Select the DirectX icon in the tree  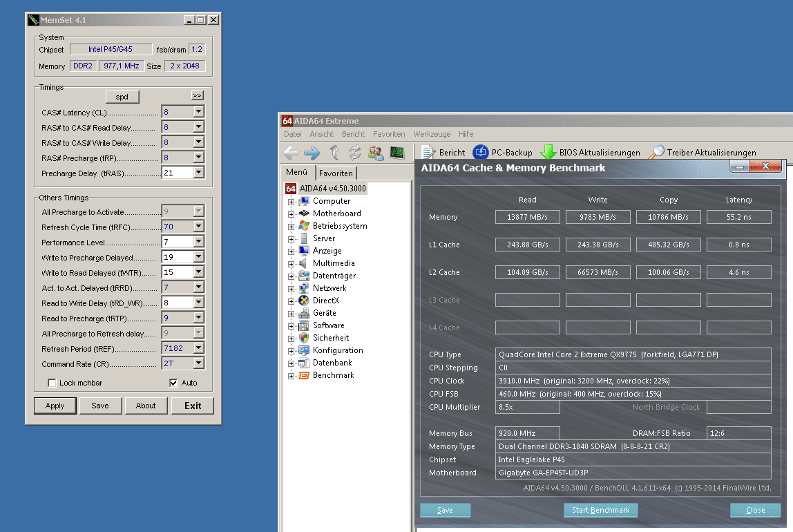303,301
